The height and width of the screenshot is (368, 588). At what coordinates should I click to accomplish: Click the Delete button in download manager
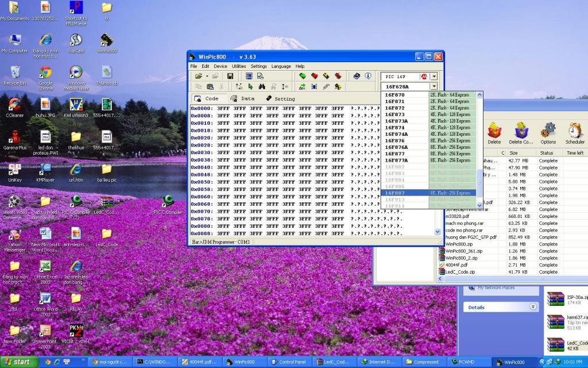[x=494, y=133]
